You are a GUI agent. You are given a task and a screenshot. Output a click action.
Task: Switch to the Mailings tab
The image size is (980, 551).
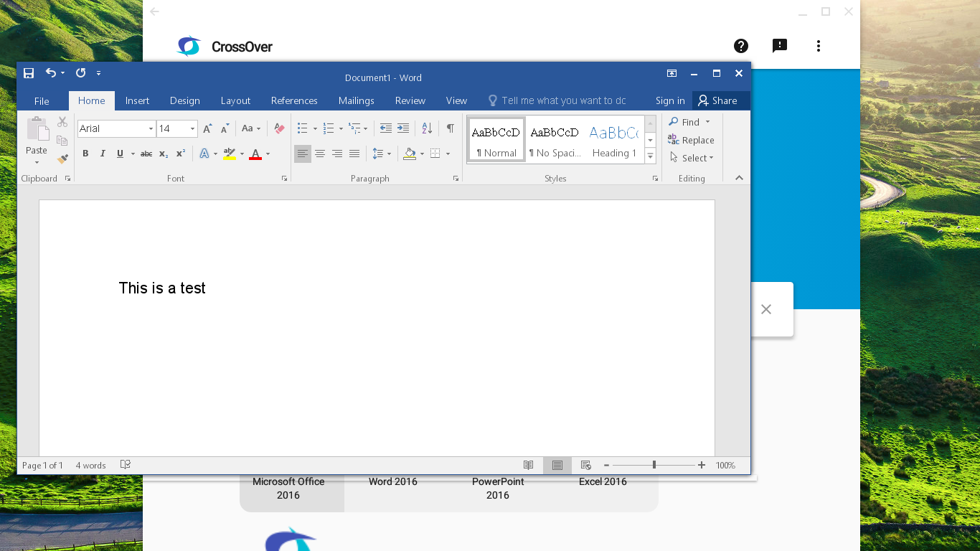pos(357,100)
